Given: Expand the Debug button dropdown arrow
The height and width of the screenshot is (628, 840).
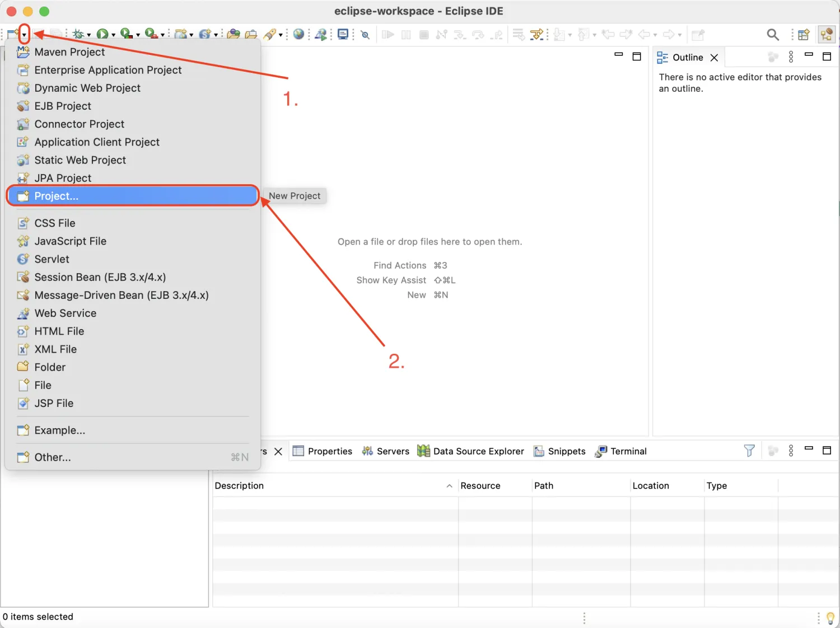Looking at the screenshot, I should 88,35.
